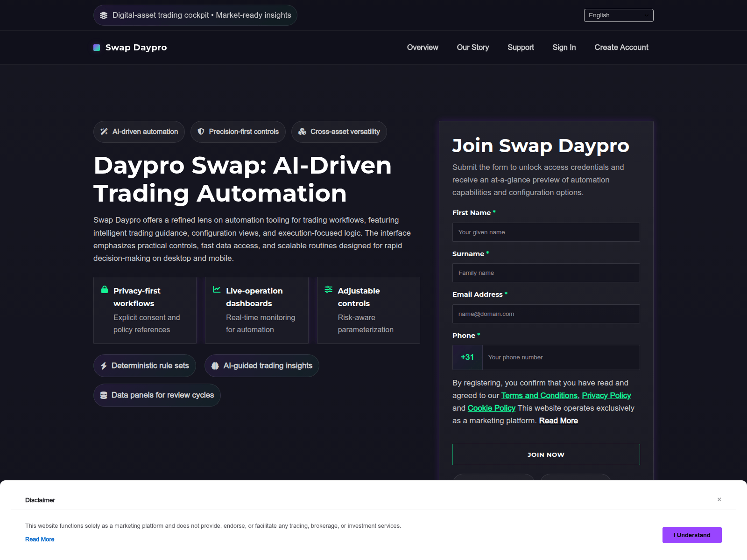Open the +31 country code selector
This screenshot has width=747, height=560.
(x=467, y=357)
